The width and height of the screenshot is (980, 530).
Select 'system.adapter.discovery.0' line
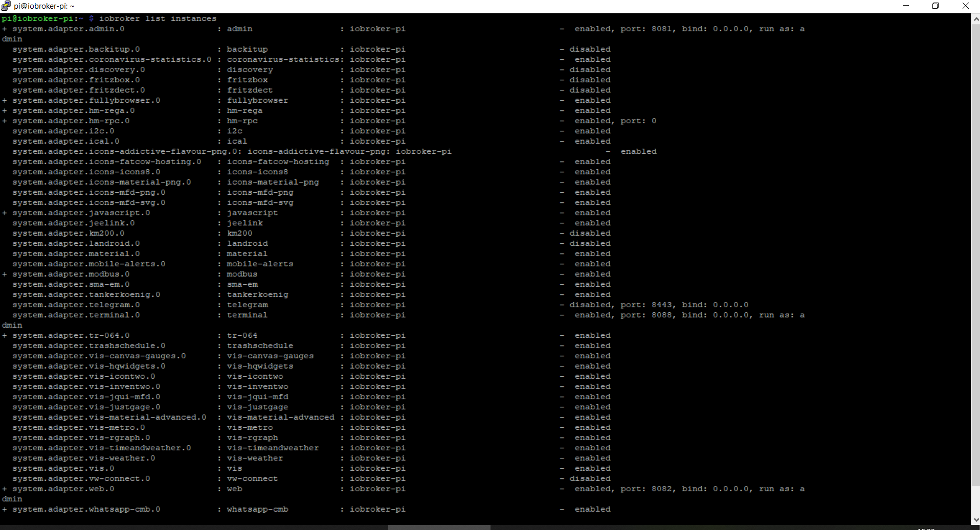click(x=79, y=70)
